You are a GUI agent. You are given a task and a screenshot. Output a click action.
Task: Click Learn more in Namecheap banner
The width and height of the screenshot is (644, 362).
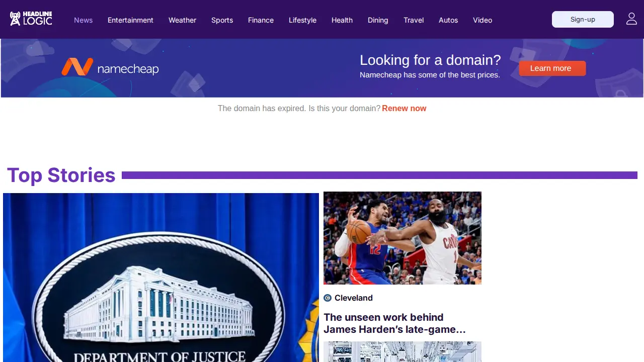coord(552,68)
